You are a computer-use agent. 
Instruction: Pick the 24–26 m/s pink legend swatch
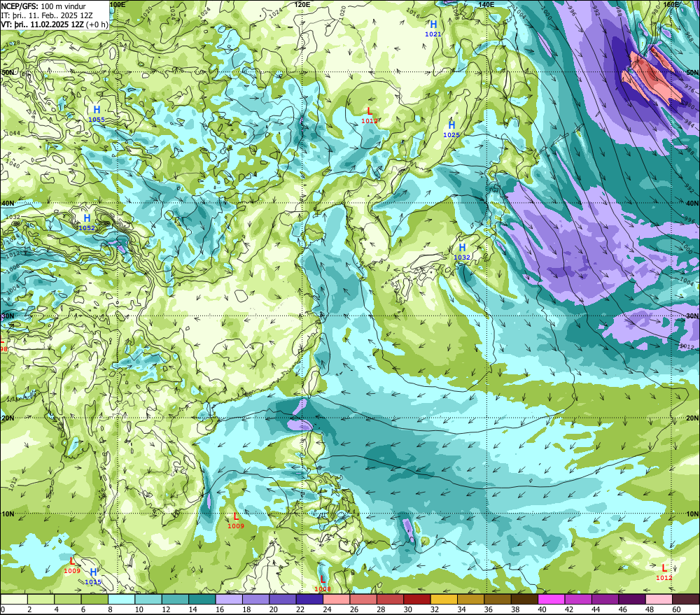pos(337,599)
